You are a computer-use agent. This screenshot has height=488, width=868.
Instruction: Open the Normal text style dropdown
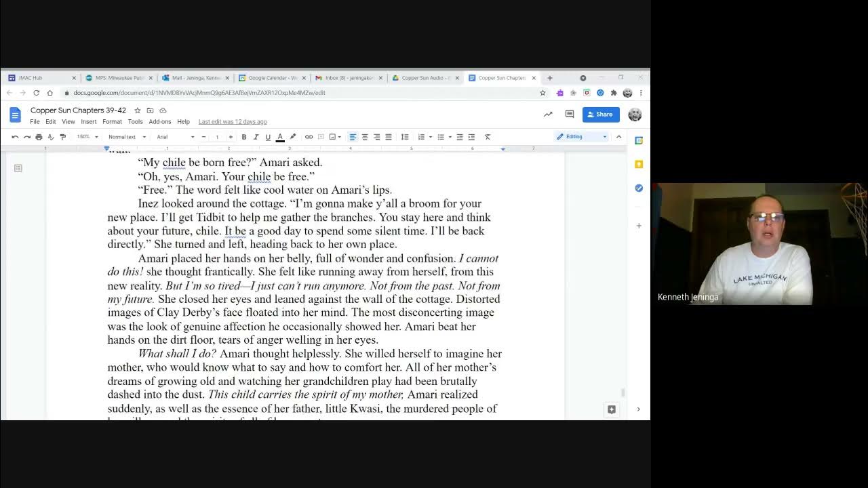pyautogui.click(x=127, y=137)
